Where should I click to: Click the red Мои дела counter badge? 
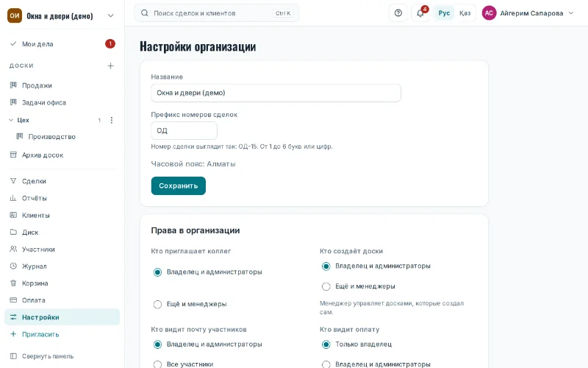110,44
